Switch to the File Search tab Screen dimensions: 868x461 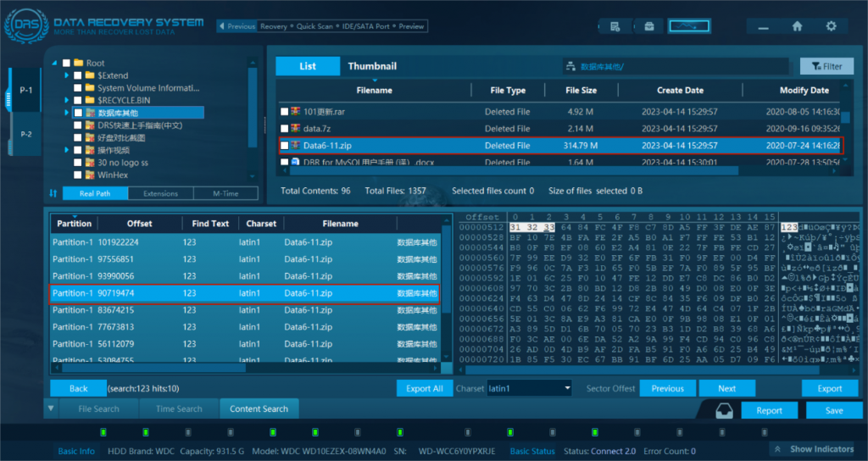[x=98, y=409]
